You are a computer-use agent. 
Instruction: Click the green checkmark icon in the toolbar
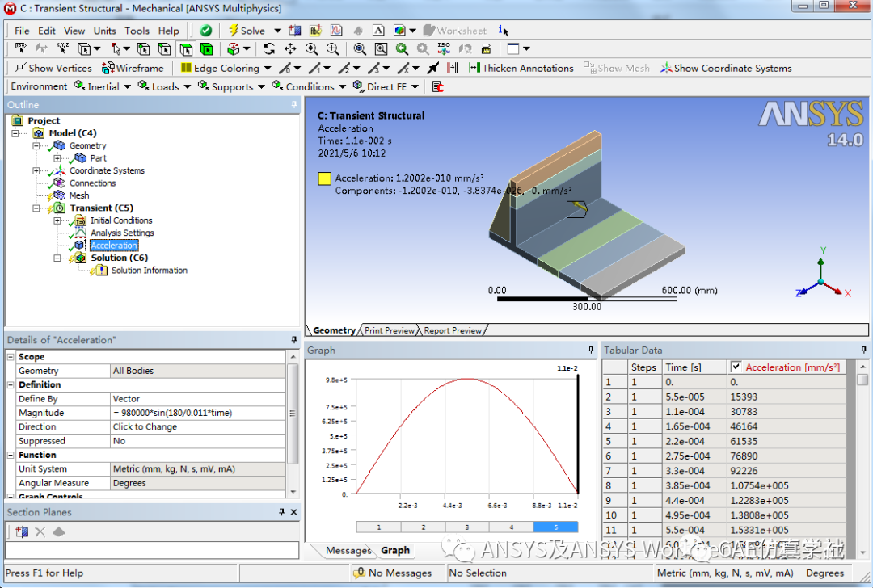[x=206, y=31]
